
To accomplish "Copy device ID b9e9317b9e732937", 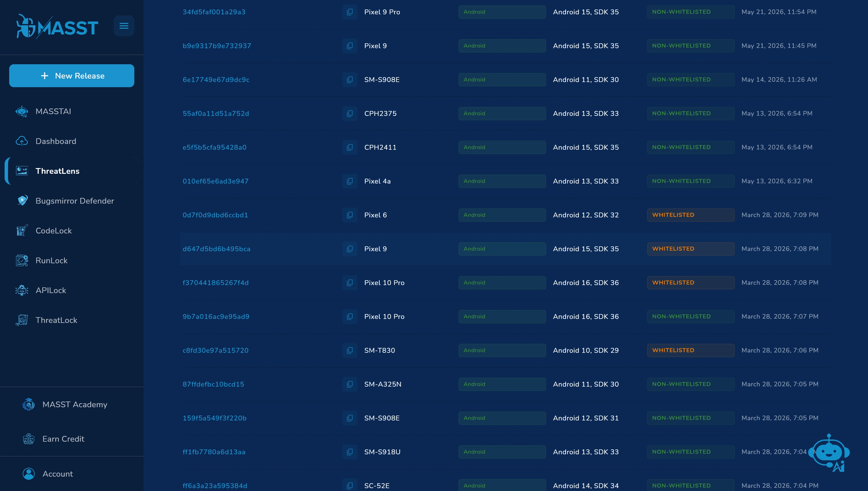I will (350, 46).
